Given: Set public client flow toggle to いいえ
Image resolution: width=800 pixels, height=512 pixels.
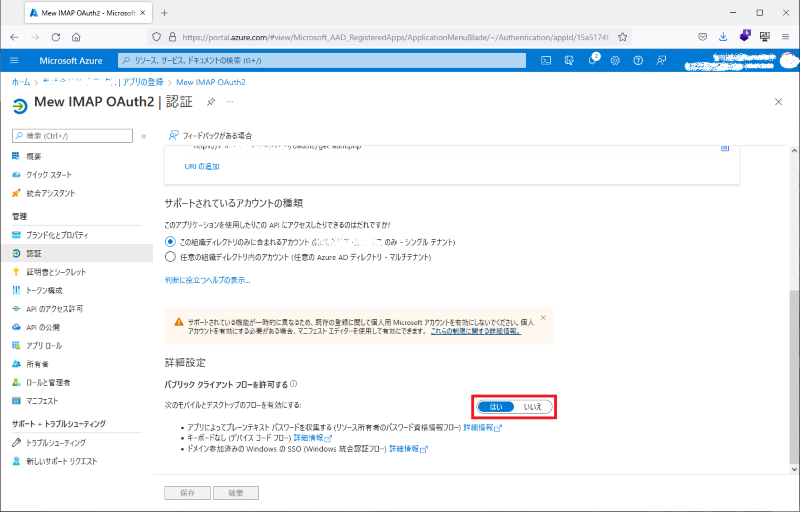Looking at the screenshot, I should pyautogui.click(x=533, y=406).
